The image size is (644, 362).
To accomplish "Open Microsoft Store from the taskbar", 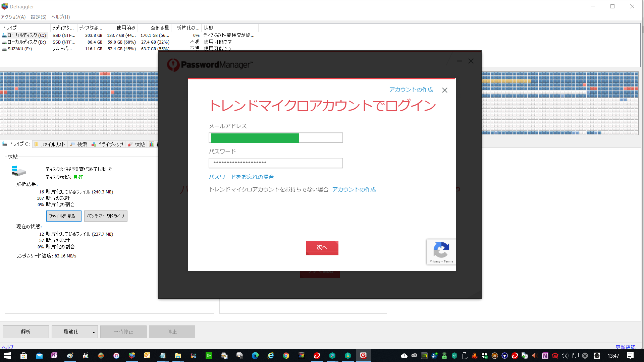I will [23, 356].
